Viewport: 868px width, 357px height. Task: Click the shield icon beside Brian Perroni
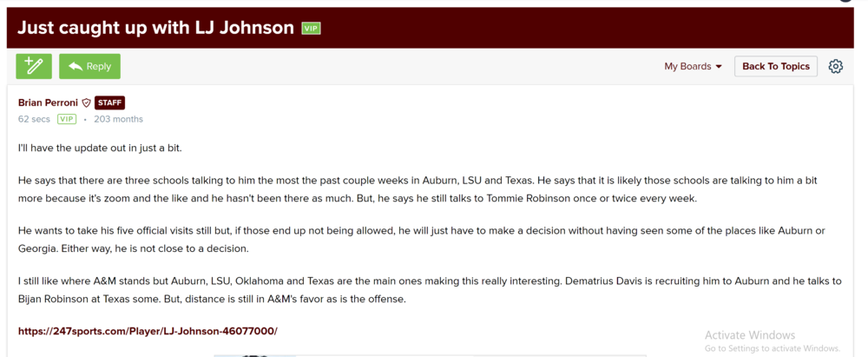86,102
